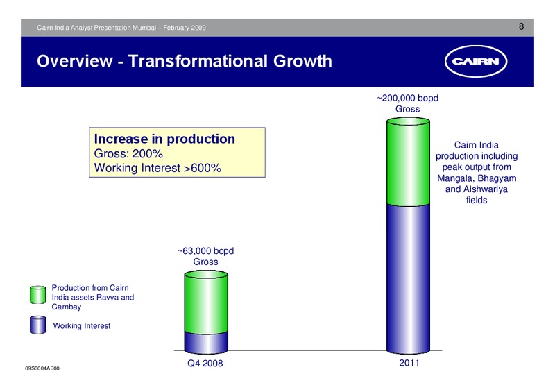Click the header text 'Cairn India Analyst Presentation Mumbai'
This screenshot has height=392, width=555.
(x=96, y=28)
